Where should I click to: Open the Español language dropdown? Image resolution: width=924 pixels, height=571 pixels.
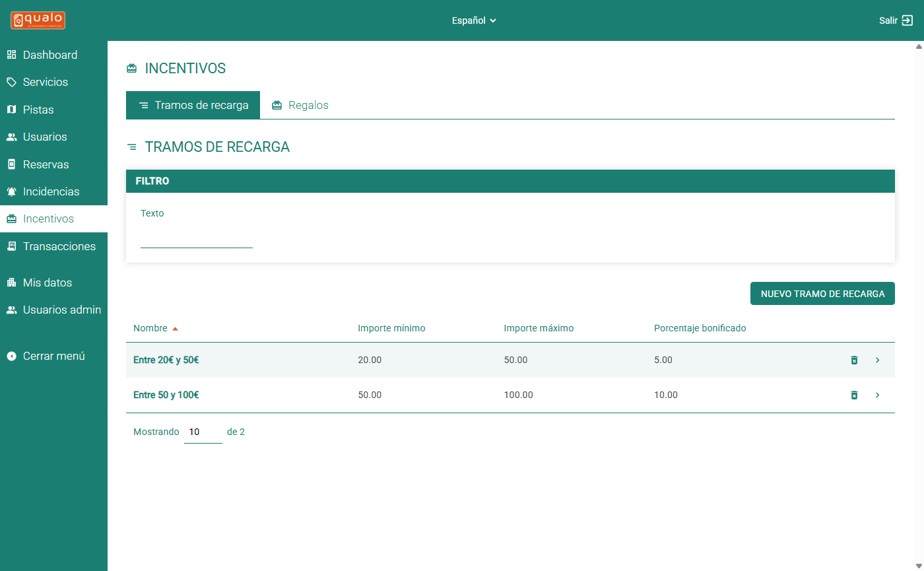tap(474, 20)
